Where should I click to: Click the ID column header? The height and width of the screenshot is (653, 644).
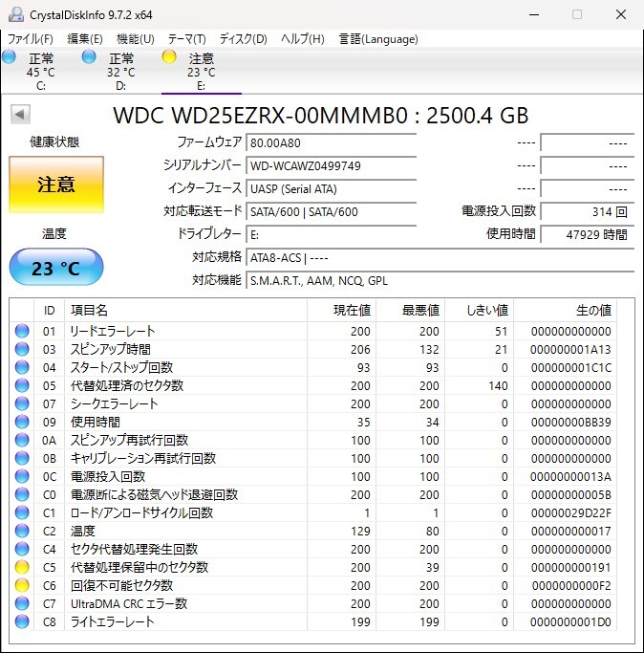[49, 311]
